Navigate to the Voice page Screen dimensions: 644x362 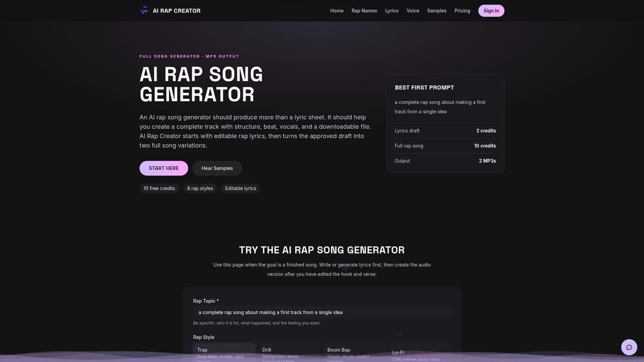413,11
